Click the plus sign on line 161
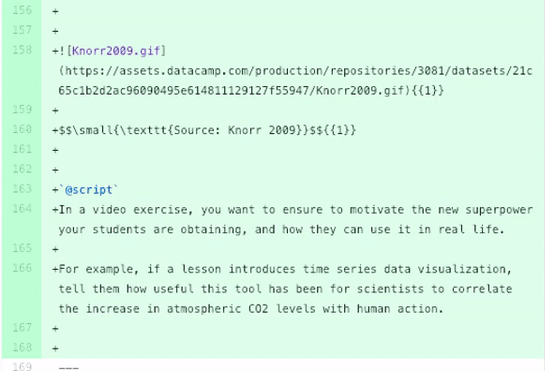Screen dimensions: 545x371 pos(55,150)
